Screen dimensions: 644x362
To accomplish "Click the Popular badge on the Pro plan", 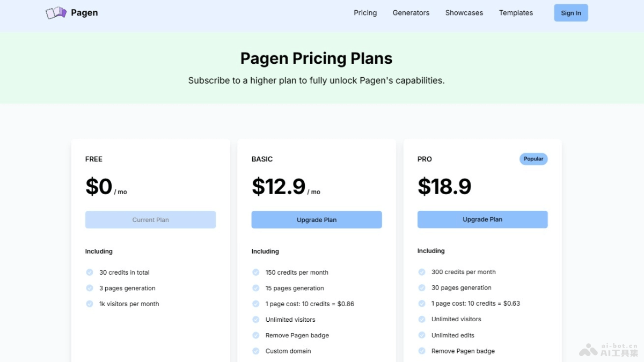I will (533, 159).
